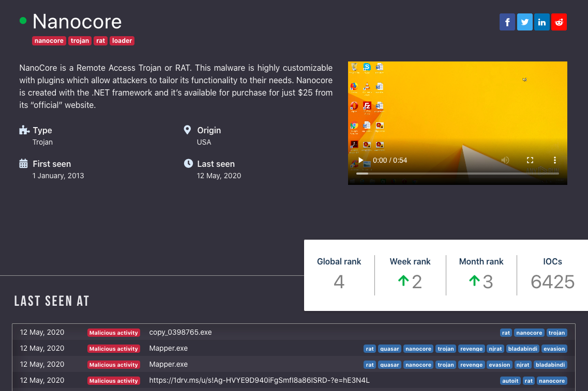Click the 1 January, 2013 first seen value
This screenshot has width=588, height=391.
click(58, 176)
